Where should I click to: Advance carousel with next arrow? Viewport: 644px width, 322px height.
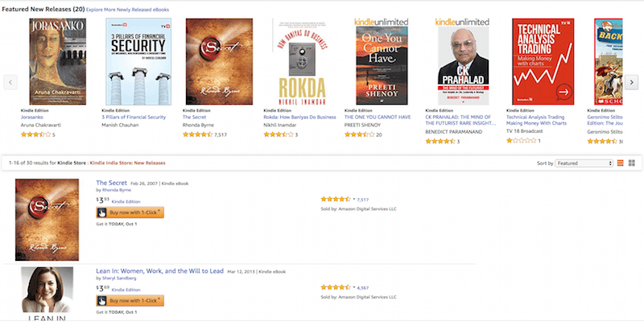(631, 82)
